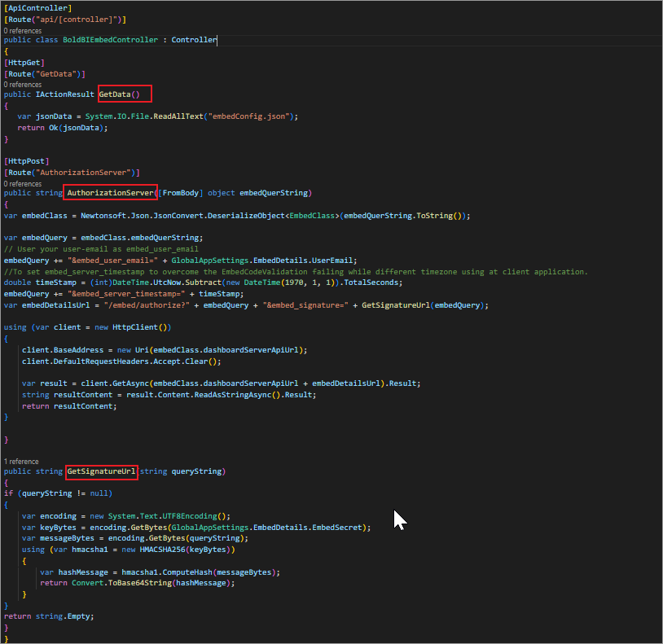
Task: Select the highlighted AuthorizationServer method name
Action: pyautogui.click(x=110, y=192)
